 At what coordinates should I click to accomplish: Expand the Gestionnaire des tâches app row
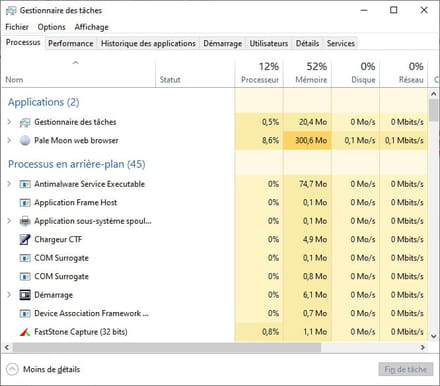(x=9, y=122)
